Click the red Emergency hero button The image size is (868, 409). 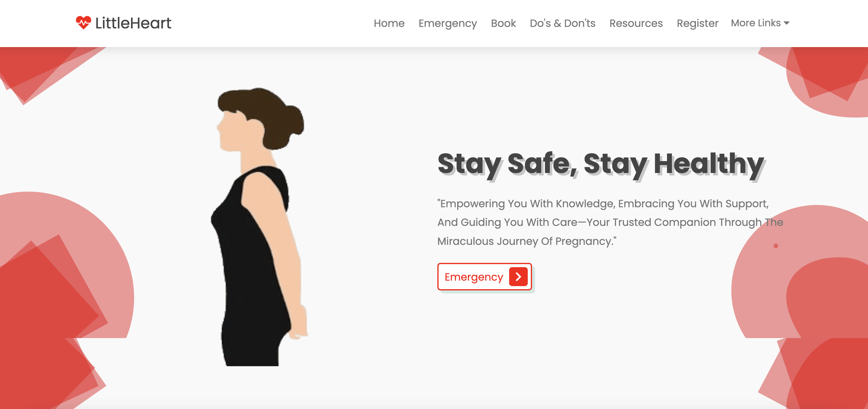click(484, 277)
